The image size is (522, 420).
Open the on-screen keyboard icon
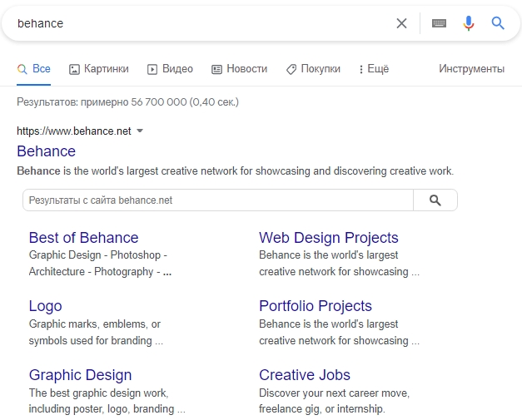pos(439,23)
